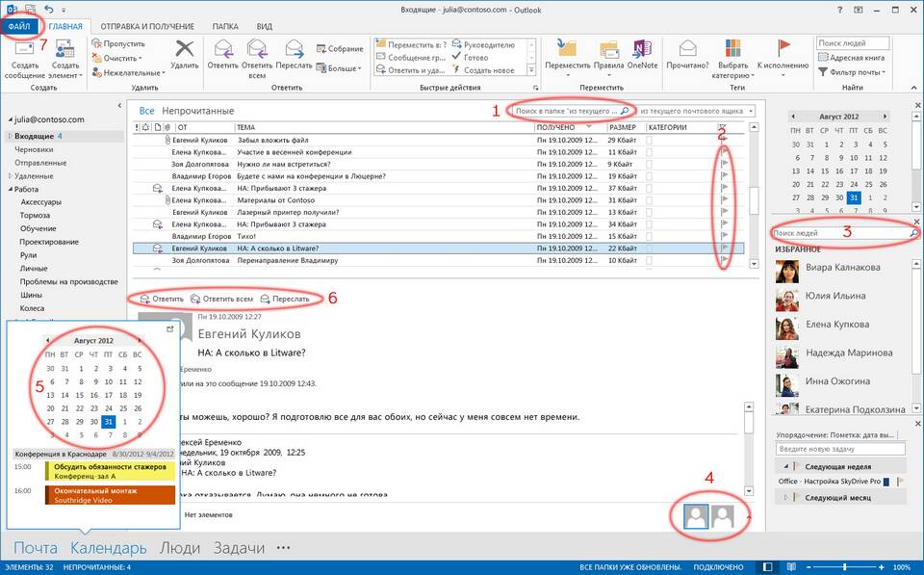Open the Move (Переместить) folder icon

click(x=568, y=49)
